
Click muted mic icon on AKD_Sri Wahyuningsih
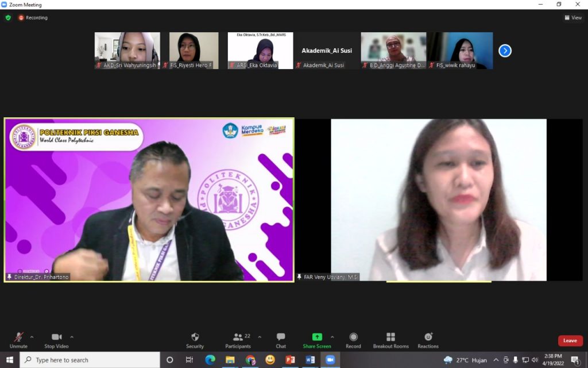(x=99, y=65)
